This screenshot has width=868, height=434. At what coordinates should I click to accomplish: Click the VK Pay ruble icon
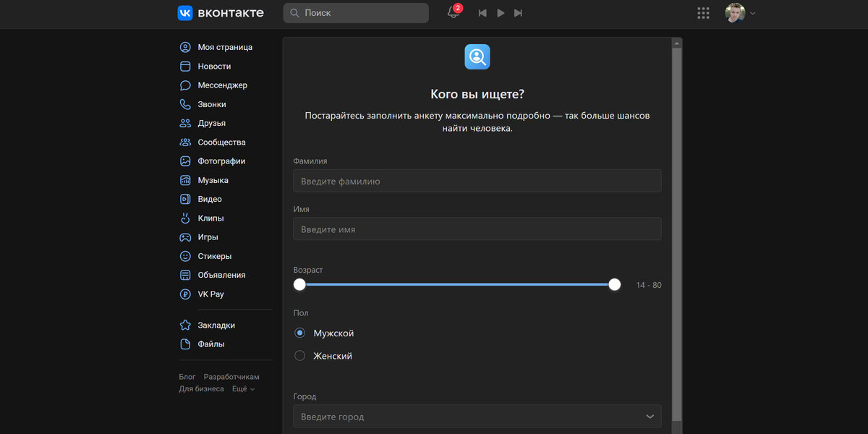(185, 294)
